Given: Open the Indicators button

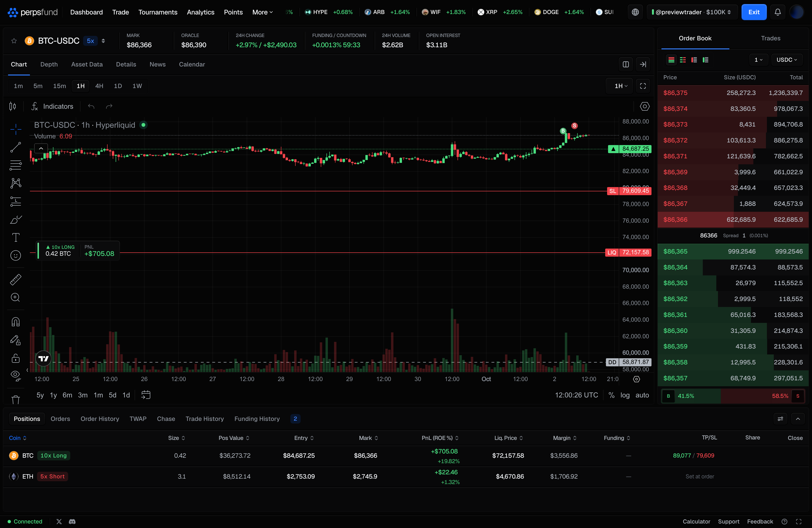Looking at the screenshot, I should click(x=52, y=106).
